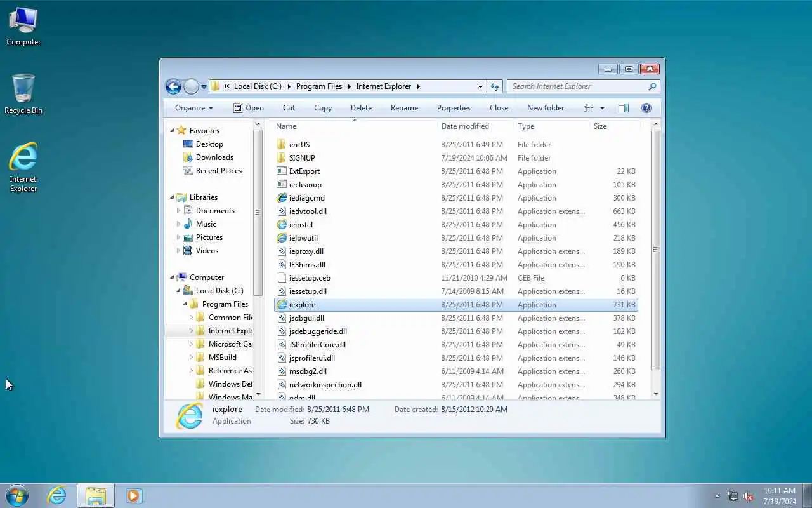Toggle the preview pane button
Screen dimensions: 812x508
pos(624,108)
